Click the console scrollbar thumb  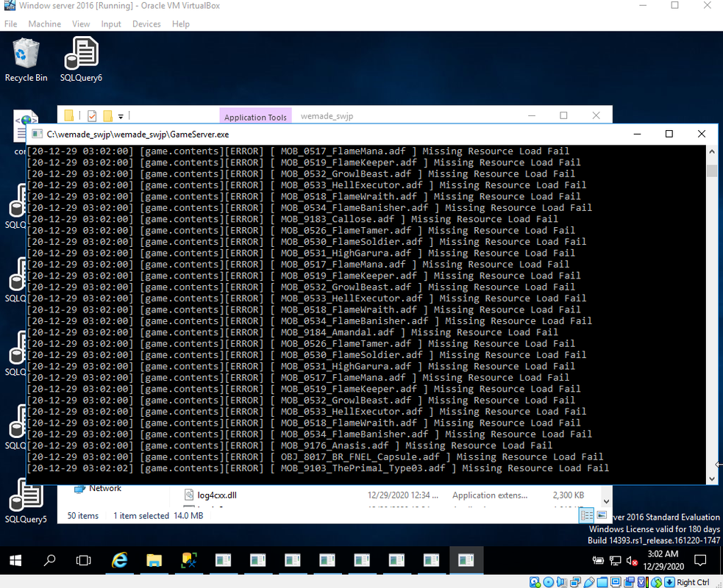pyautogui.click(x=711, y=170)
